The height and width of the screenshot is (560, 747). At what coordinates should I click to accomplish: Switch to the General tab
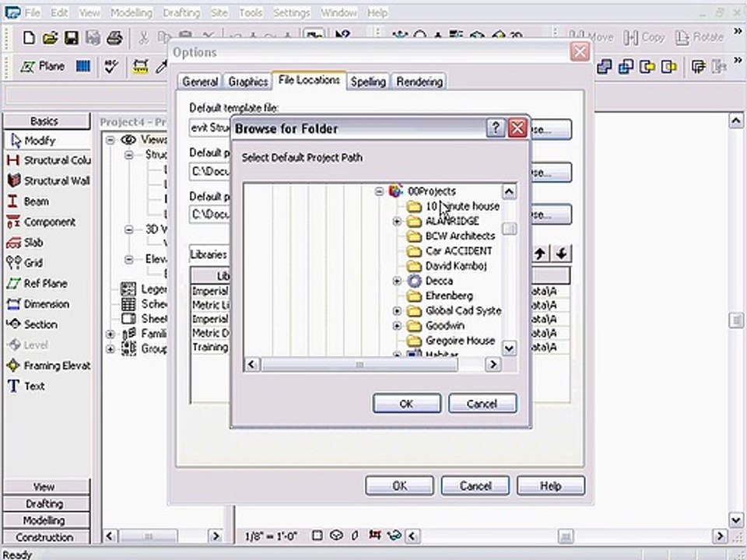[200, 82]
